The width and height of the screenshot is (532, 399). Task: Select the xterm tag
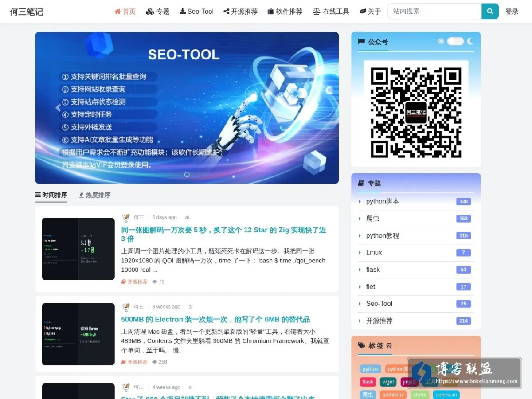pos(419,395)
